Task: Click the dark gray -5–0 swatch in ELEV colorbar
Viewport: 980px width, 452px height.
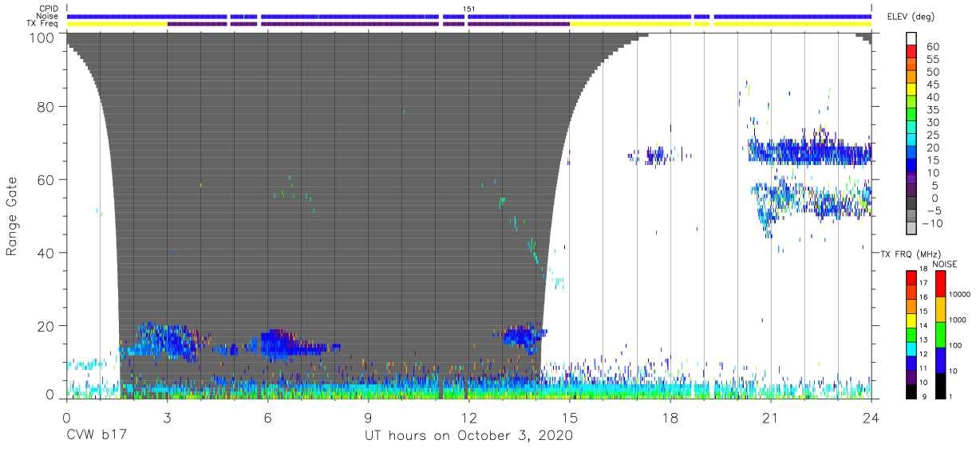Action: [x=911, y=203]
